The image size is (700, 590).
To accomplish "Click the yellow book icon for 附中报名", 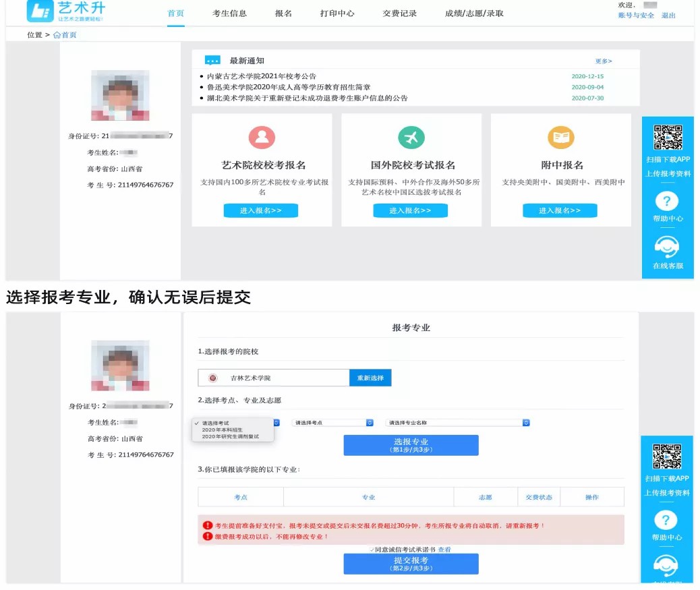I will coord(560,138).
